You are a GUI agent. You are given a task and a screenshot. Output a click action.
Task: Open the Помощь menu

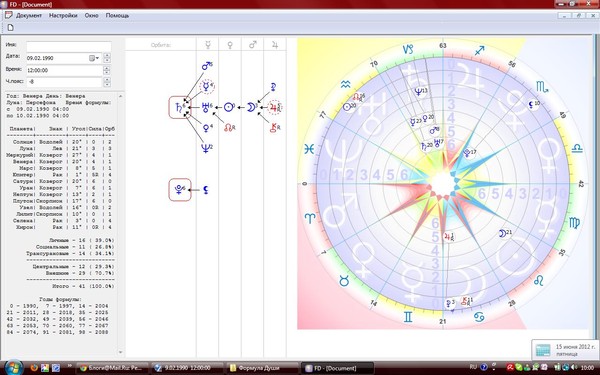tap(117, 16)
